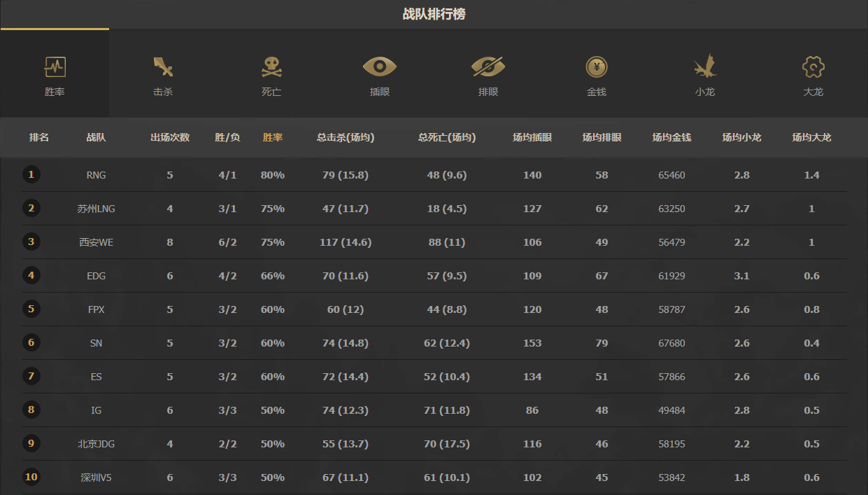The width and height of the screenshot is (868, 495).
Task: Sort by the 胜/负 column header
Action: click(227, 138)
